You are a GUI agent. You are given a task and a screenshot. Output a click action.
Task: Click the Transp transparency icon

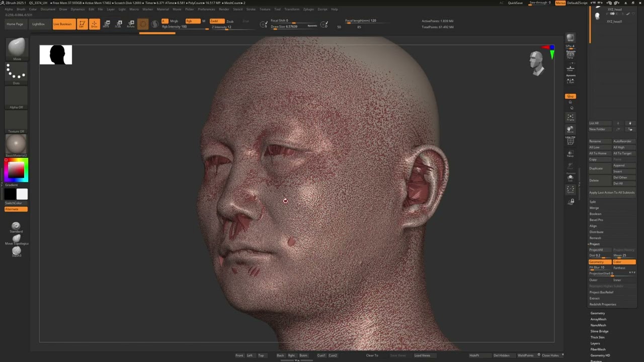pyautogui.click(x=570, y=153)
